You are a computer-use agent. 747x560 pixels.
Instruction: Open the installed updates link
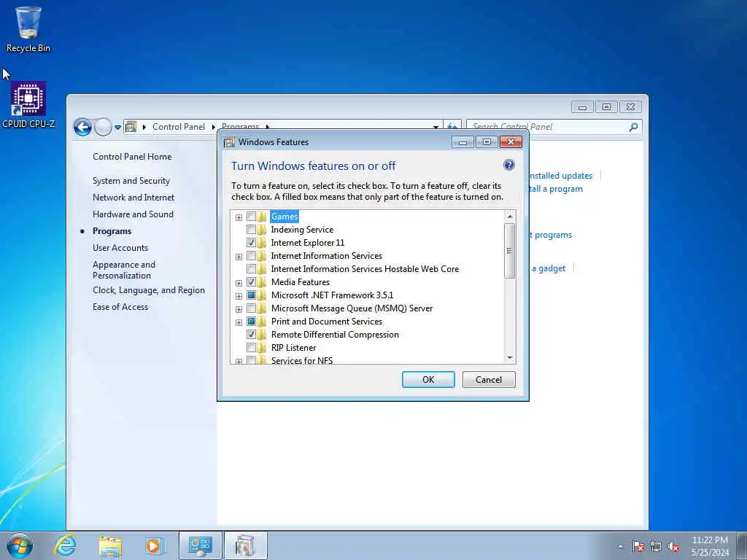pyautogui.click(x=561, y=176)
